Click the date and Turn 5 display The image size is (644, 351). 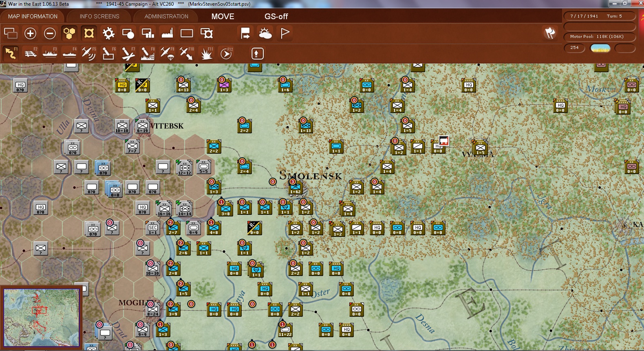tap(600, 16)
